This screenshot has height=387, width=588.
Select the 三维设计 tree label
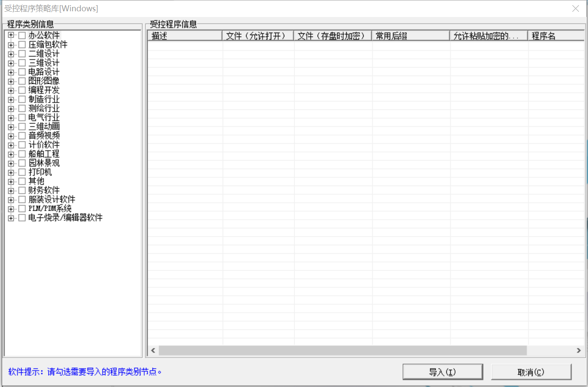pos(44,63)
